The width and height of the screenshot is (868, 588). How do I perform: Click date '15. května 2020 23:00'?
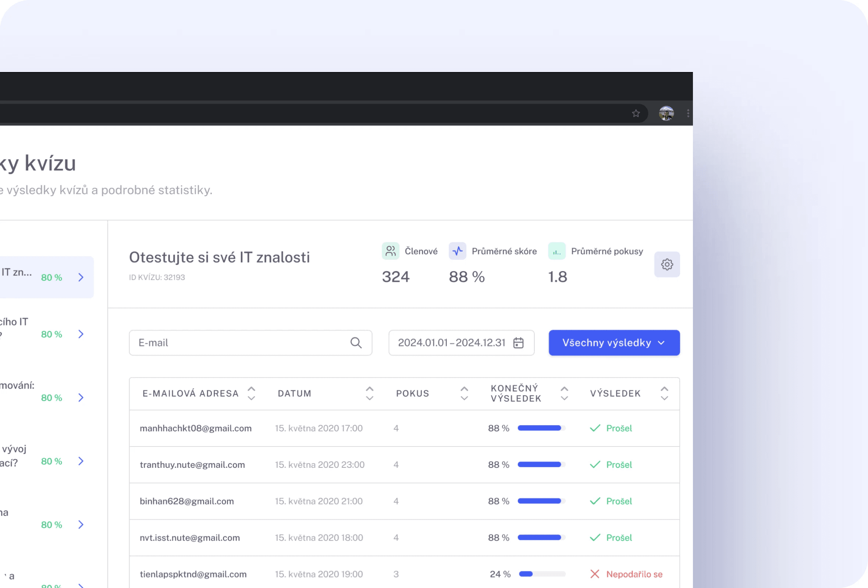(320, 465)
